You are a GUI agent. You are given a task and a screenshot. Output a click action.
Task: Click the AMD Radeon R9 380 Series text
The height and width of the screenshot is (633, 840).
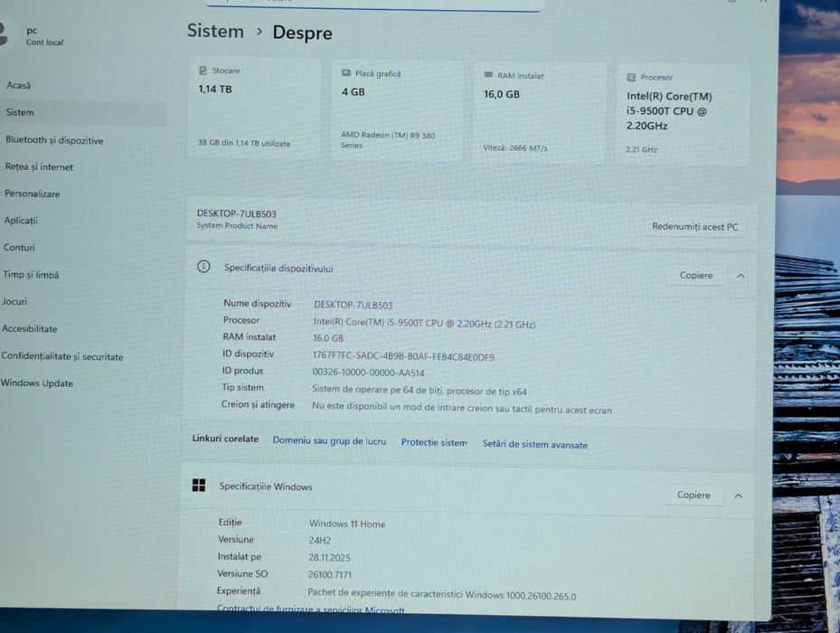(x=387, y=140)
